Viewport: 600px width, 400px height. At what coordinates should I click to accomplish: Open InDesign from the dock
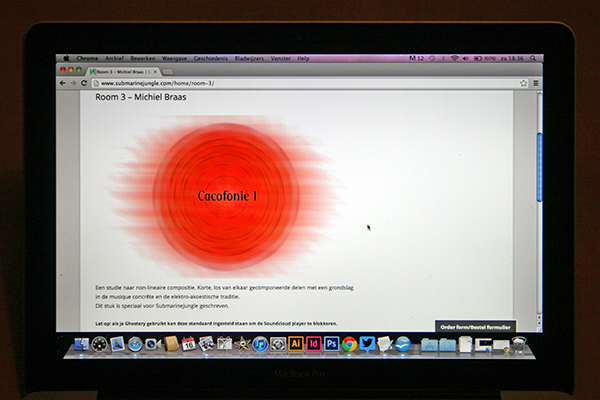pos(314,344)
